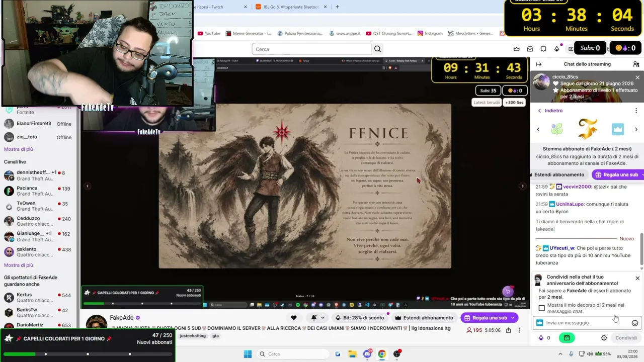Viewport: 644px width, 362px height.
Task: Select the golden F subscriber badge
Action: (587, 129)
